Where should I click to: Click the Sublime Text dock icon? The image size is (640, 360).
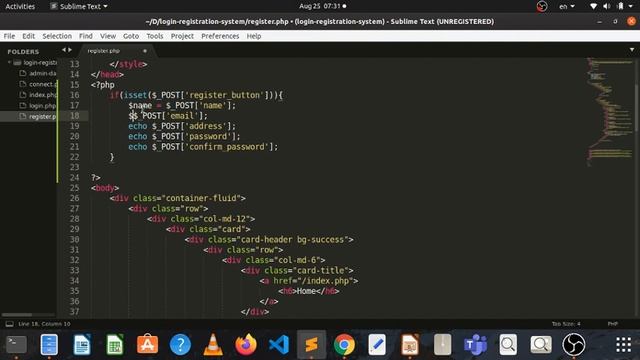pyautogui.click(x=311, y=344)
